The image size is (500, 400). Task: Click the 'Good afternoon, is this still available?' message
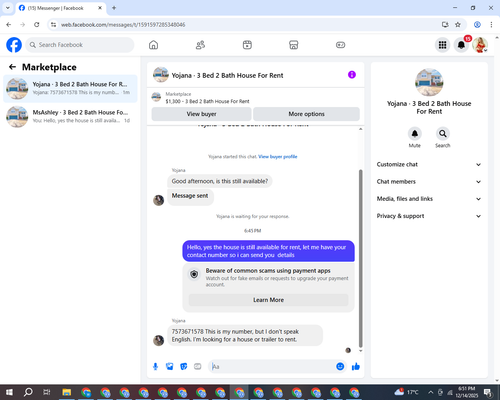(x=220, y=181)
